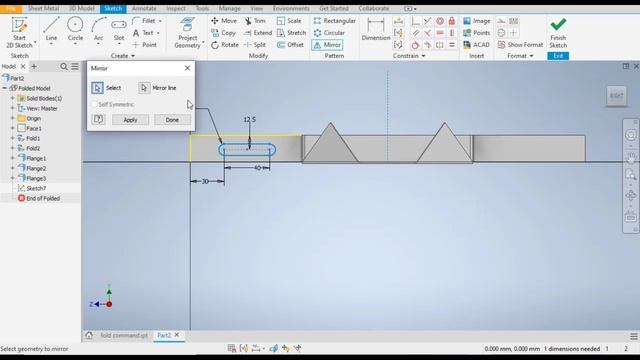
Task: Expand Solid Bodies(1) node
Action: [x=12, y=98]
